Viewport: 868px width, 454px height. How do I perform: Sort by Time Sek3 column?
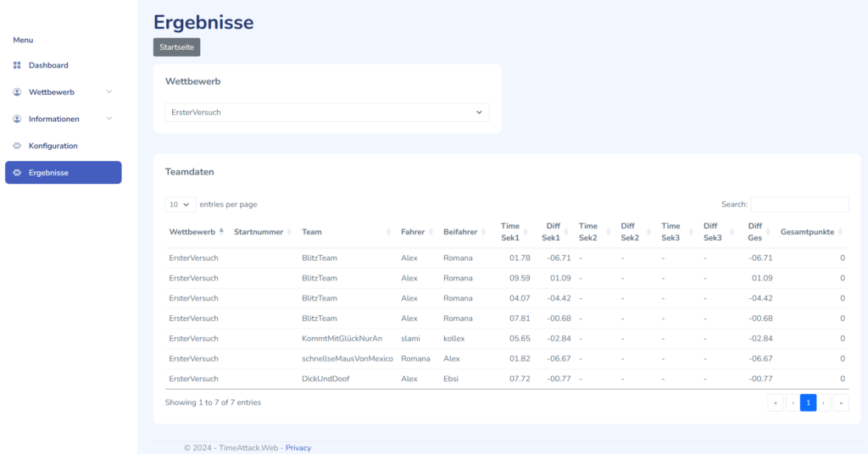[x=676, y=232]
